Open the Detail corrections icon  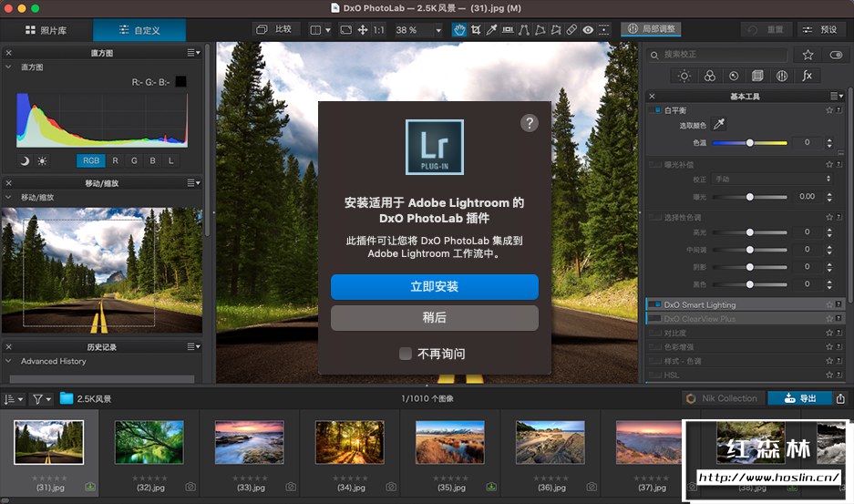click(734, 76)
